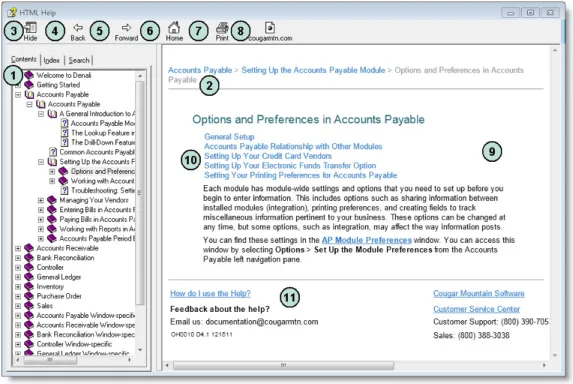The height and width of the screenshot is (384, 573).
Task: Select Bank Reconciliation Window-specific tree item
Action: (86, 335)
